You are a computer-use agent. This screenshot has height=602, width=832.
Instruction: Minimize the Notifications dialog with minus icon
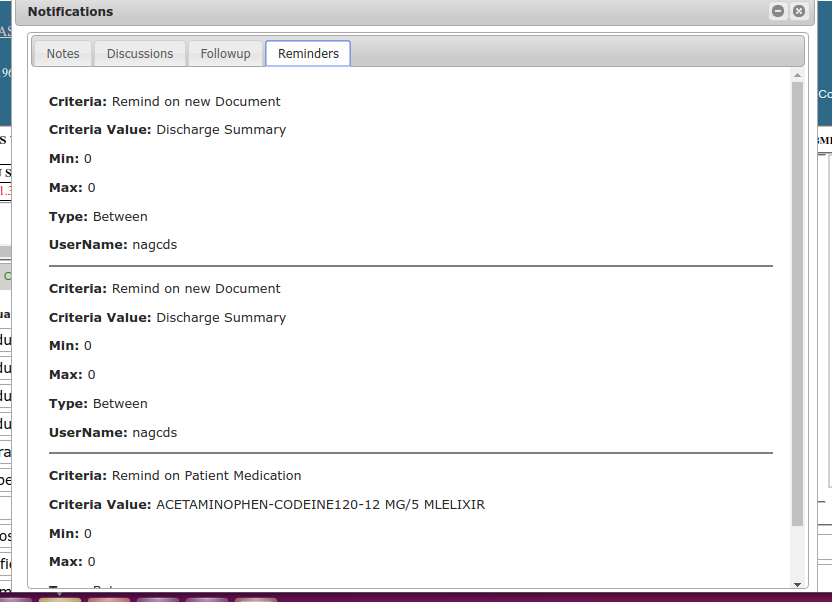coord(778,12)
